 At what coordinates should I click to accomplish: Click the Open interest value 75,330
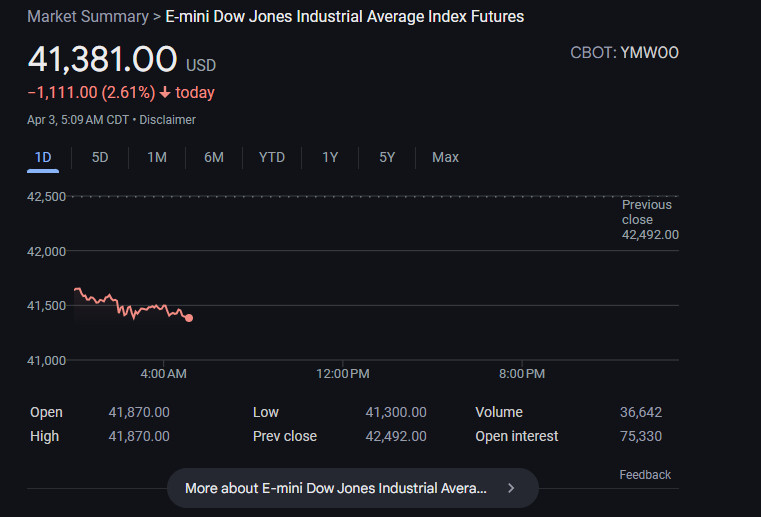point(641,436)
